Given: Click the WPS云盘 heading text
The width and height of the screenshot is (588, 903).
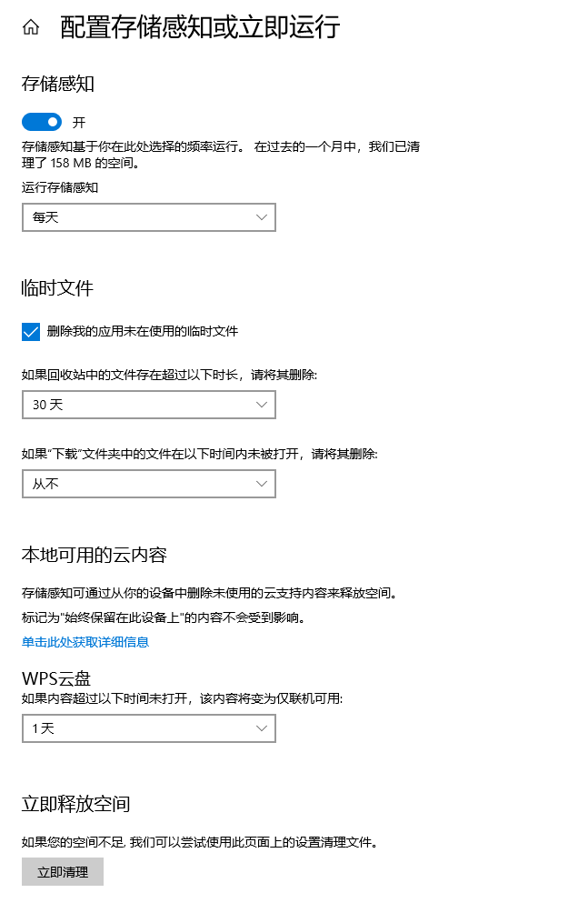Looking at the screenshot, I should (x=56, y=678).
